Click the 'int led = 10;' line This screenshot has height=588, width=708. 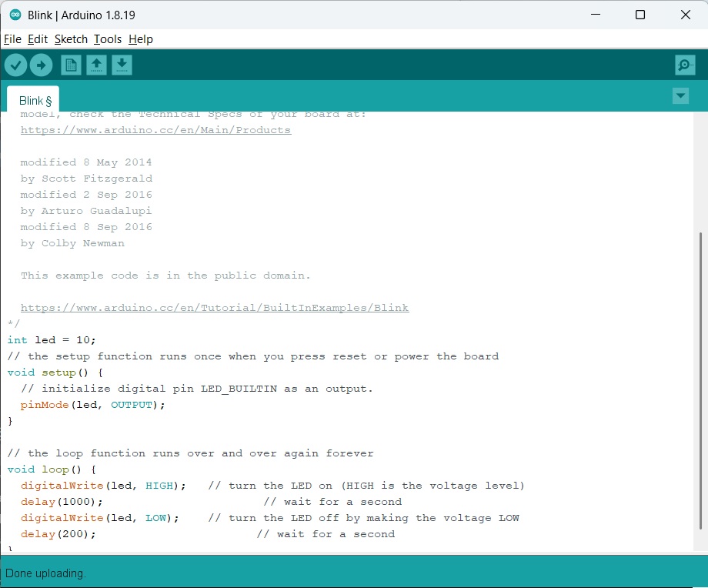(52, 340)
